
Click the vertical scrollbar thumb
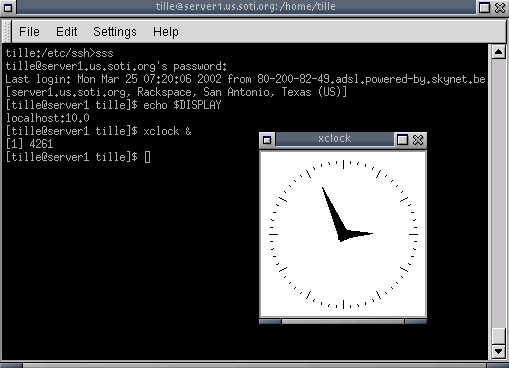tap(499, 335)
